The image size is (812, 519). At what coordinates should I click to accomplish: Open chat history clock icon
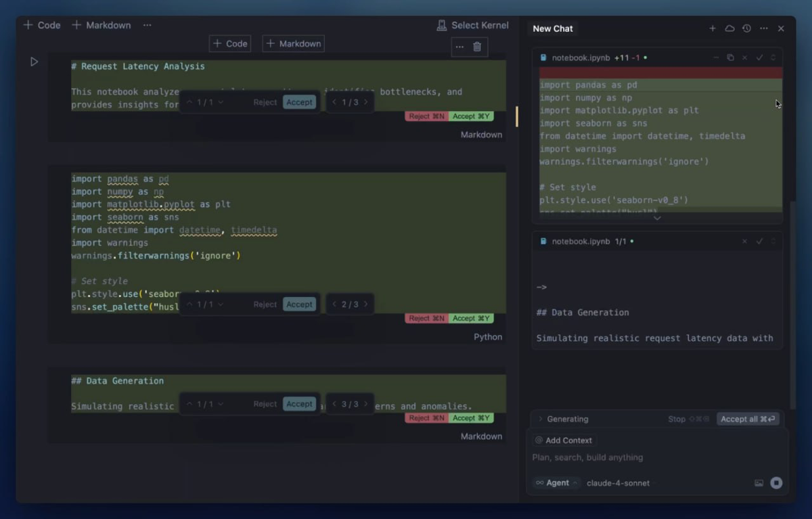[746, 28]
